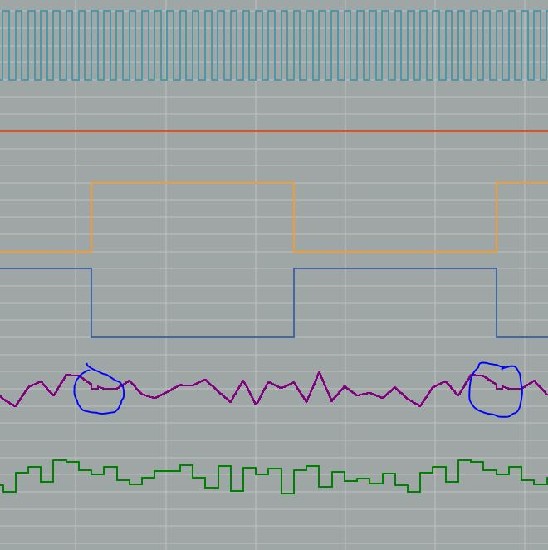Click the tallest peak of the purple waveform

pyautogui.click(x=319, y=373)
